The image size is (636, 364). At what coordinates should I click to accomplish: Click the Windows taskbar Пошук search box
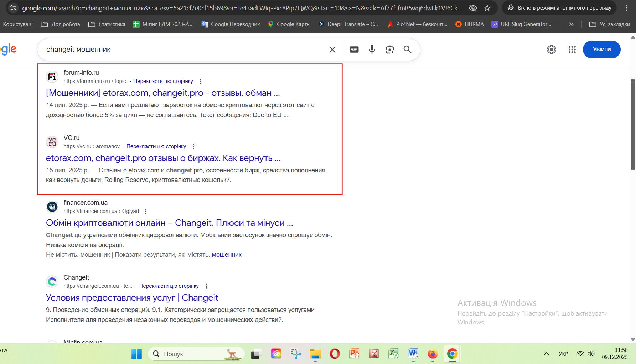pos(196,354)
